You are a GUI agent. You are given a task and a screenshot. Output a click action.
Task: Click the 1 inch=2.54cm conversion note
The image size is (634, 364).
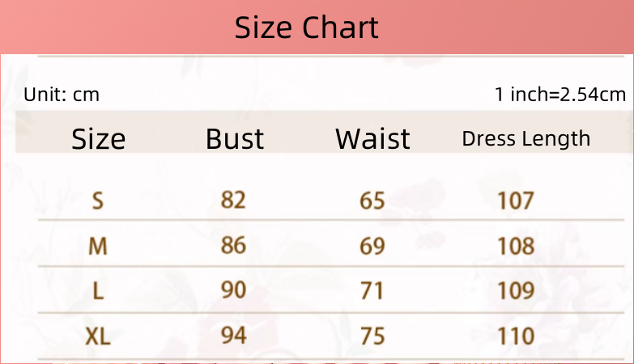pyautogui.click(x=560, y=95)
